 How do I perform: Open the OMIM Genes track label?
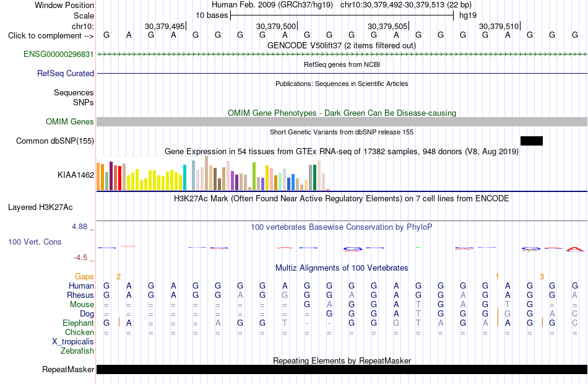(x=69, y=121)
